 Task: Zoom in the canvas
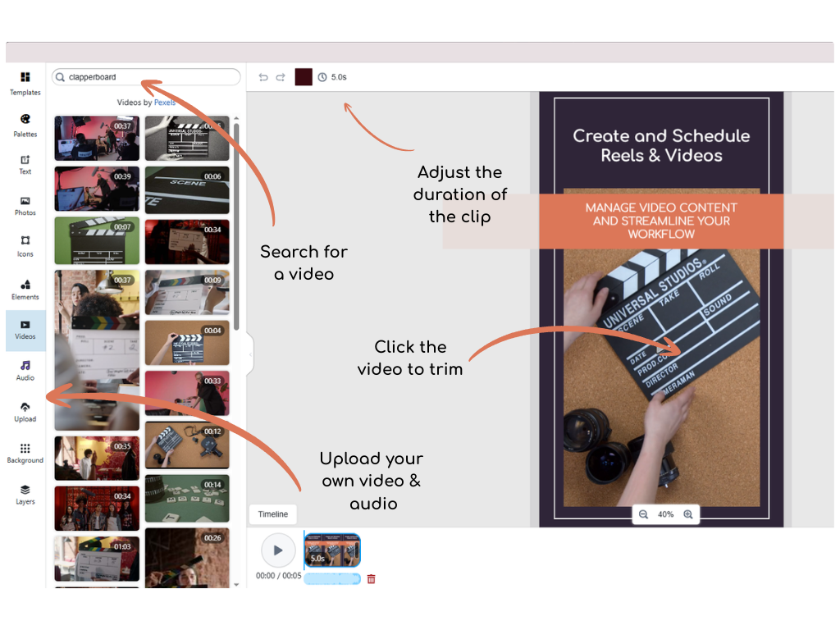(x=688, y=514)
